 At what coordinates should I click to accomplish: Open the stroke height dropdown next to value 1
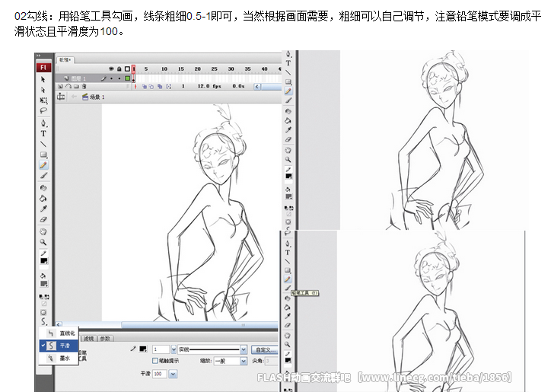[174, 349]
